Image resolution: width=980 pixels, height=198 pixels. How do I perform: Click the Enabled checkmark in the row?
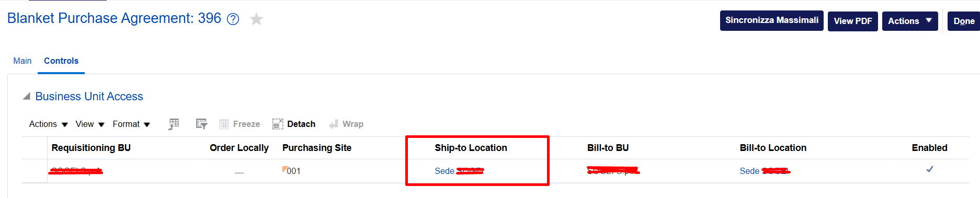930,169
